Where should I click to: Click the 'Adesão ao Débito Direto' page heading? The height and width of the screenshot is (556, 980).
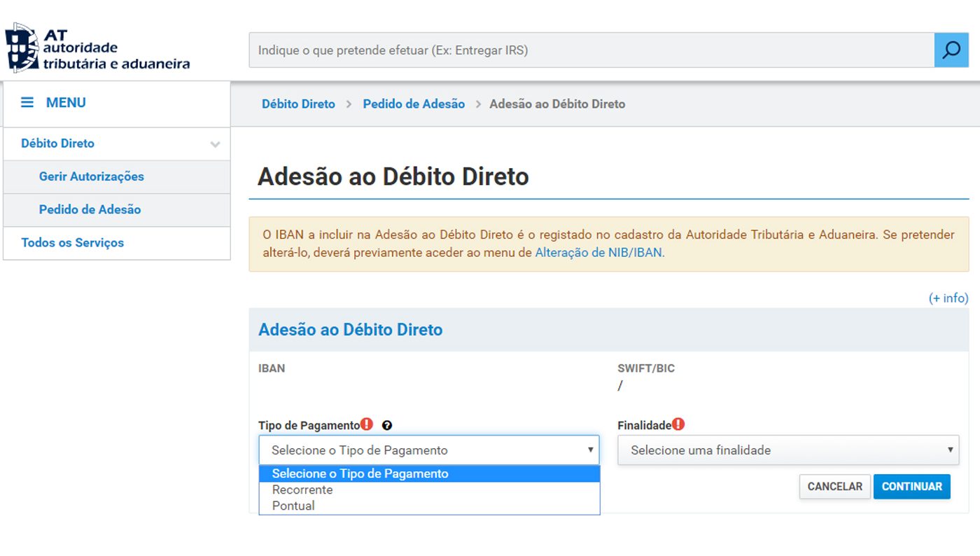393,176
